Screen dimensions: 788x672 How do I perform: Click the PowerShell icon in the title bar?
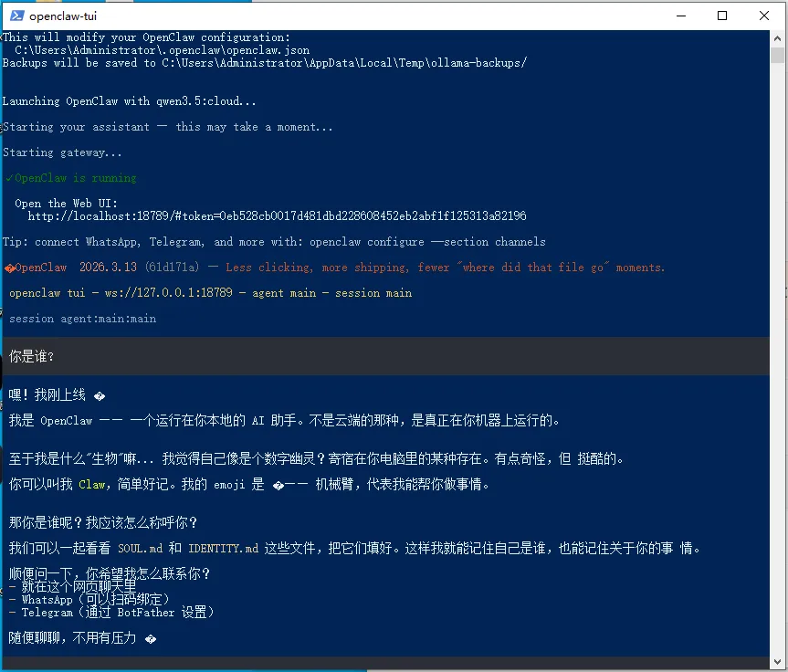(x=17, y=16)
